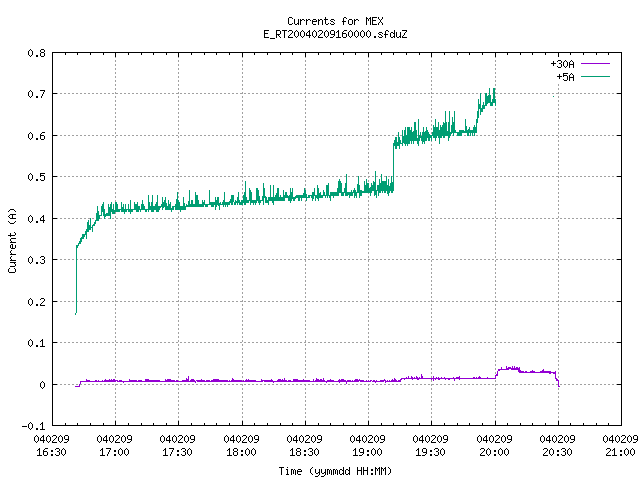Click y-axis tick value 0.8
Image resolution: width=640 pixels, height=480 pixels.
36,53
